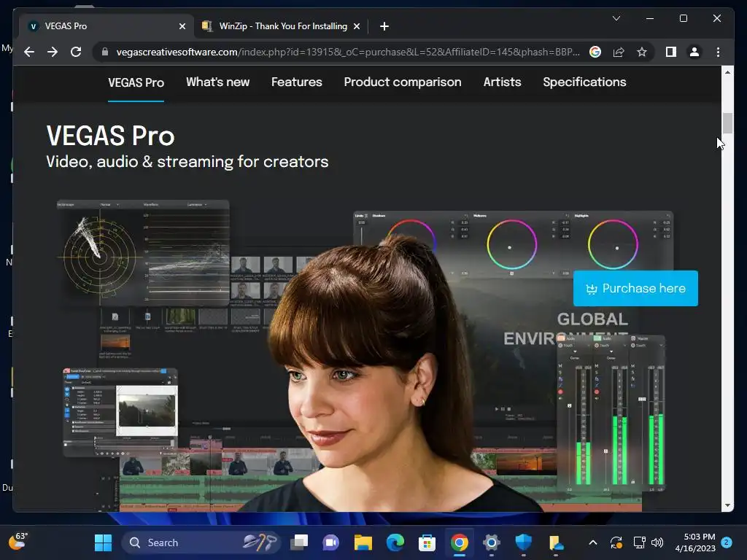Screen dimensions: 747x560
Task: Open the Google icon in address bar
Action: (x=595, y=52)
